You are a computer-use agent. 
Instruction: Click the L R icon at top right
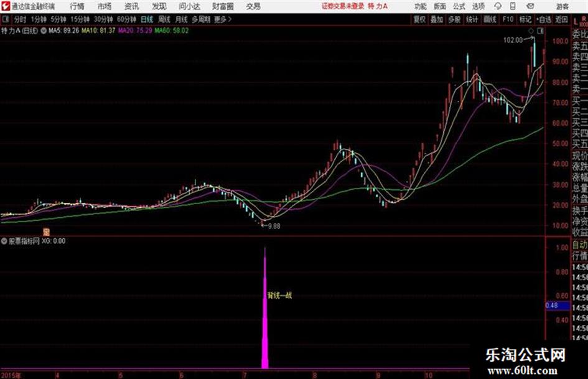tap(580, 21)
